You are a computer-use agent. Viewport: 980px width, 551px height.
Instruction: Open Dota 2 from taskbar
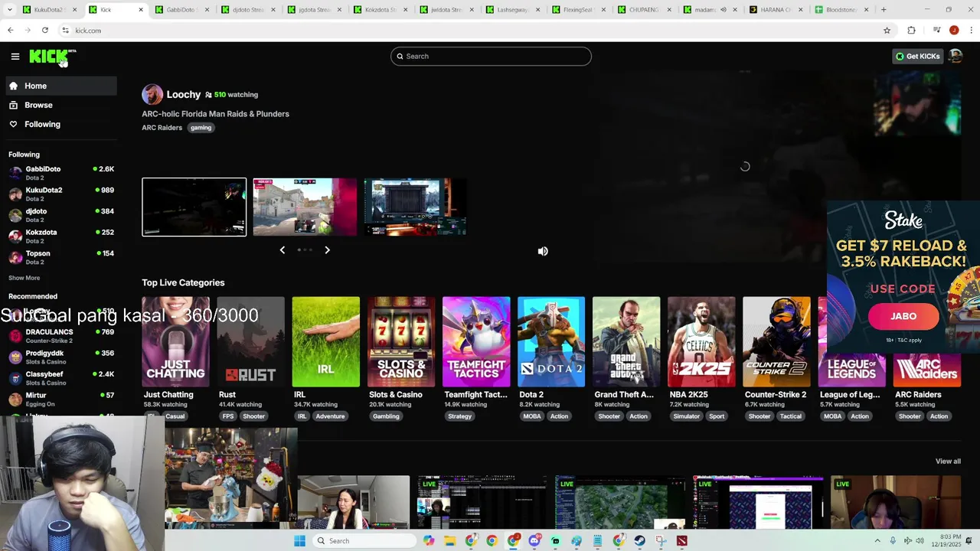tap(681, 541)
